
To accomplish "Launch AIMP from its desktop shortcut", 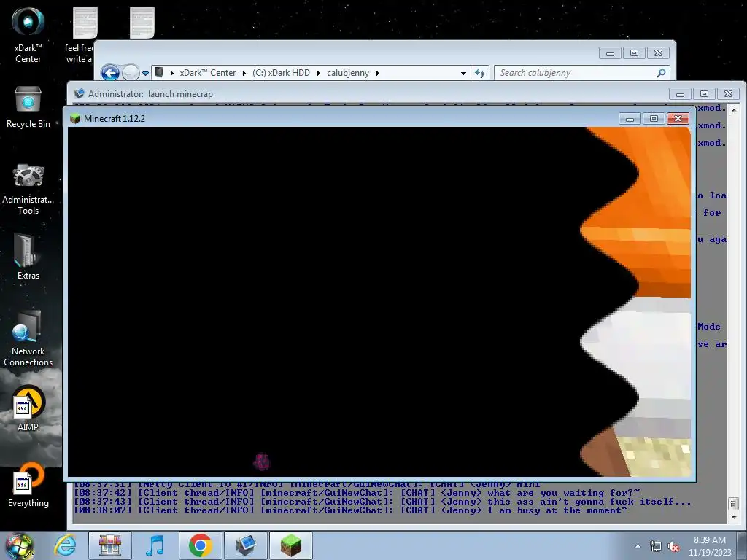I will (28, 408).
